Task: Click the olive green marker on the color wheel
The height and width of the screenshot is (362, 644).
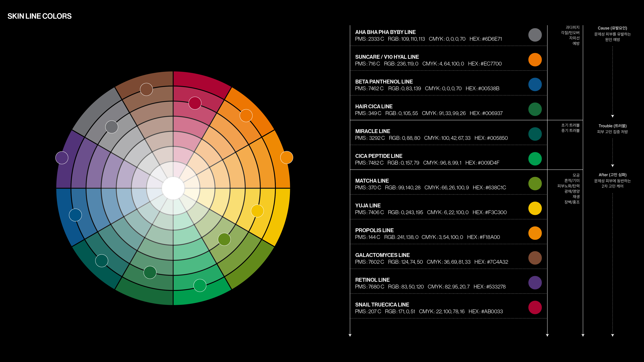Action: (x=224, y=239)
